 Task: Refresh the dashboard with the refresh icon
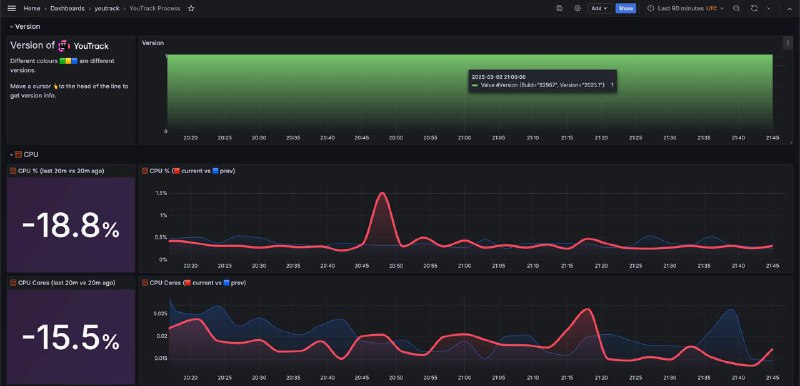[755, 8]
